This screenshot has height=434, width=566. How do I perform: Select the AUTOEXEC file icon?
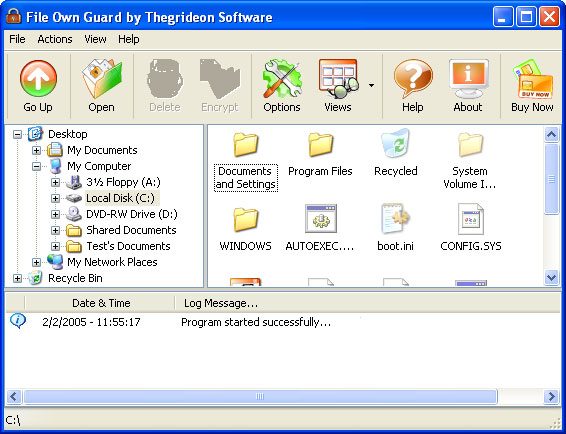click(x=321, y=218)
